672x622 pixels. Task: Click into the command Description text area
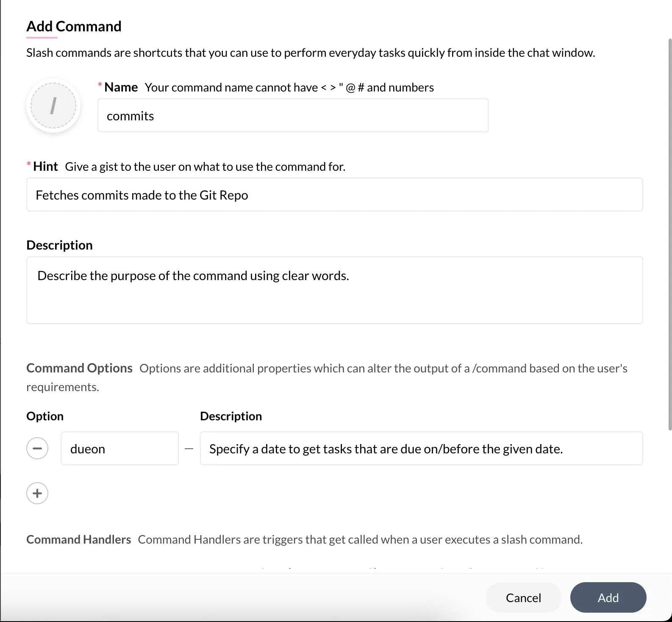coord(334,290)
